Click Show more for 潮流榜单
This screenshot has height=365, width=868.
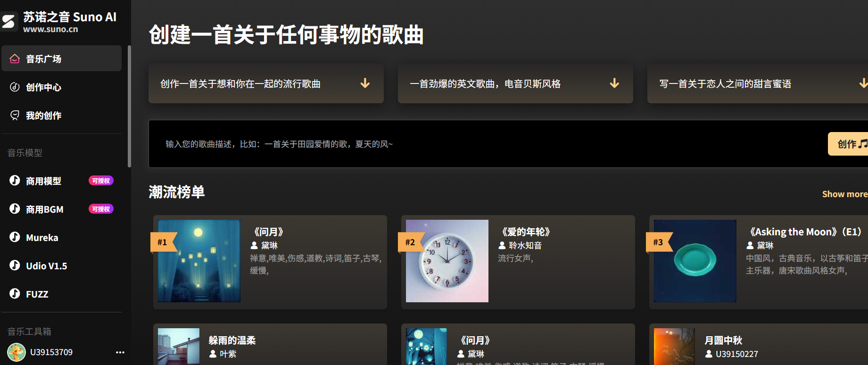pos(844,194)
